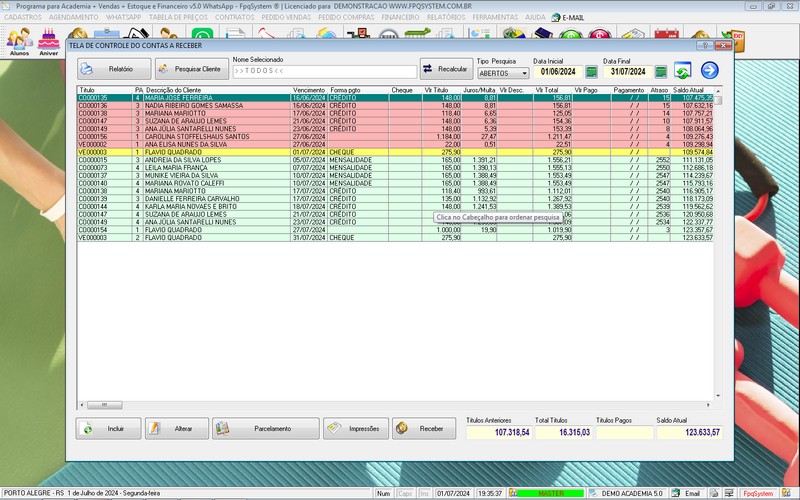
Task: Open the FINANCEIRO menu
Action: 400,17
